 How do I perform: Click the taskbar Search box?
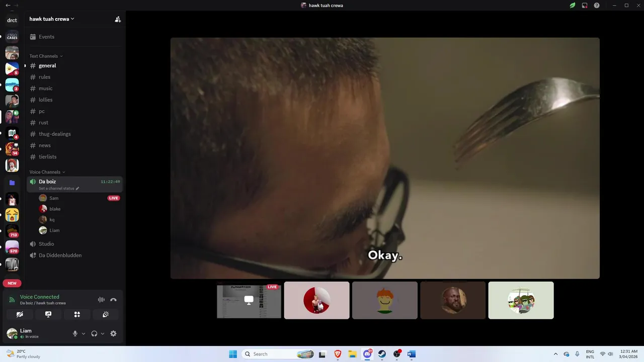pos(279,354)
